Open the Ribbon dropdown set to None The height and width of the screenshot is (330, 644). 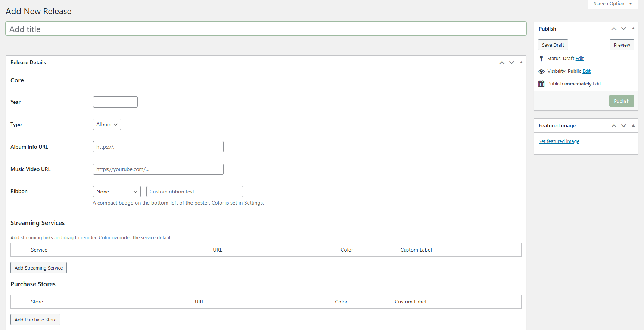[x=116, y=192]
